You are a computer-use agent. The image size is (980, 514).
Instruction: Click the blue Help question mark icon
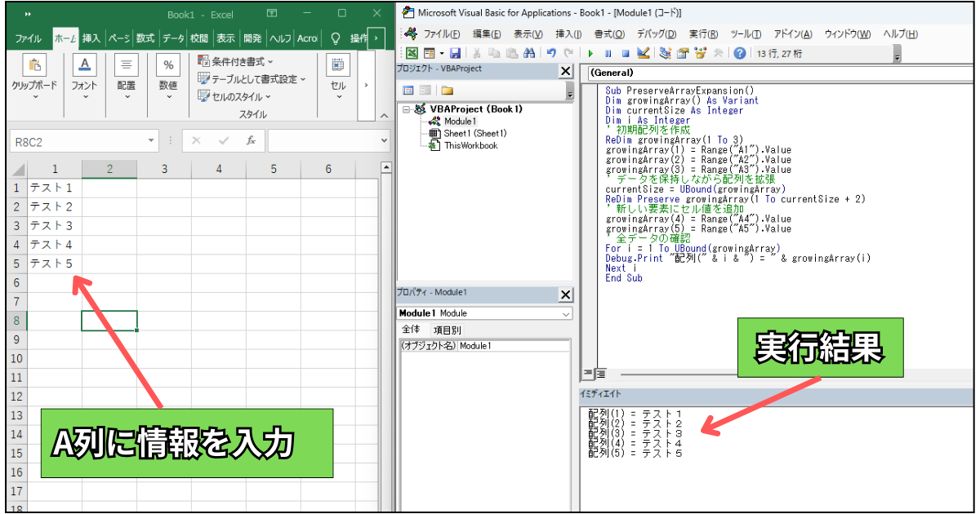tap(740, 53)
